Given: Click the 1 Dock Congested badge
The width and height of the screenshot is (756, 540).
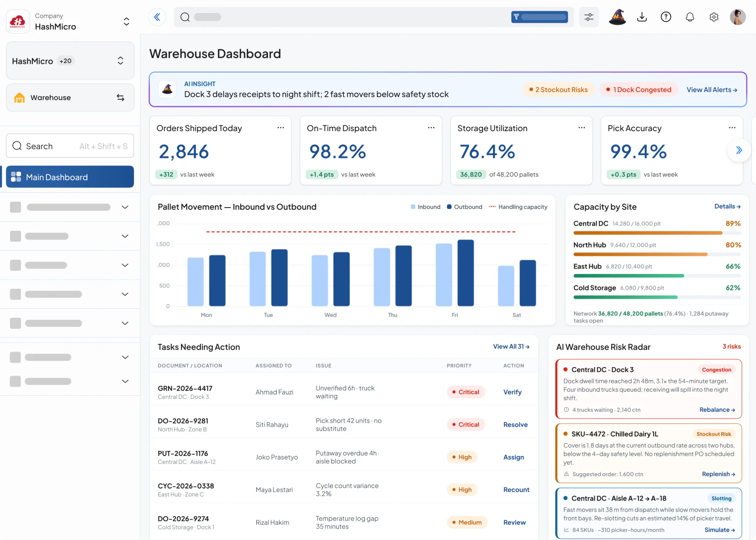Looking at the screenshot, I should point(638,90).
